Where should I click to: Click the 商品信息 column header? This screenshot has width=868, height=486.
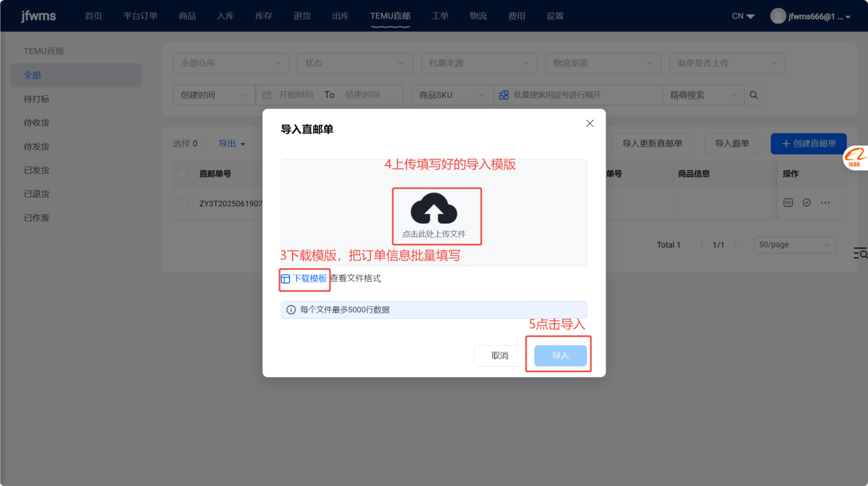pyautogui.click(x=694, y=174)
